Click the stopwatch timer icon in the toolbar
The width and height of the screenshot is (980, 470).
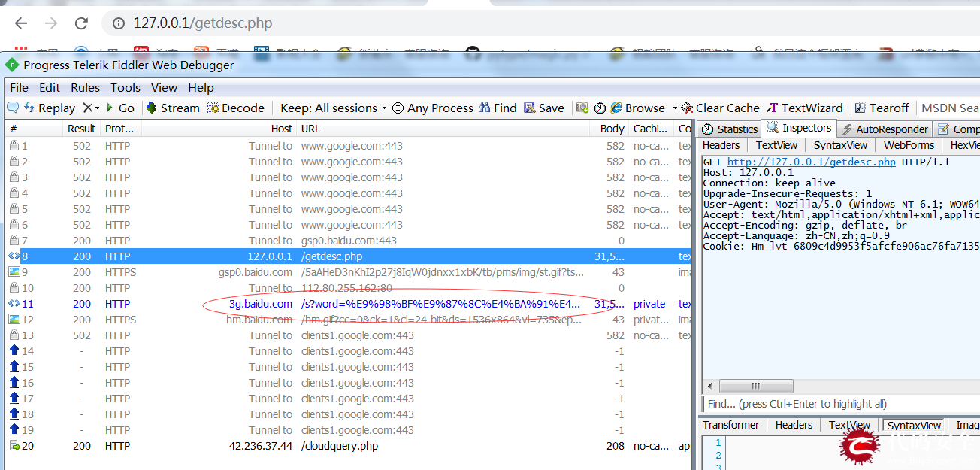tap(600, 108)
